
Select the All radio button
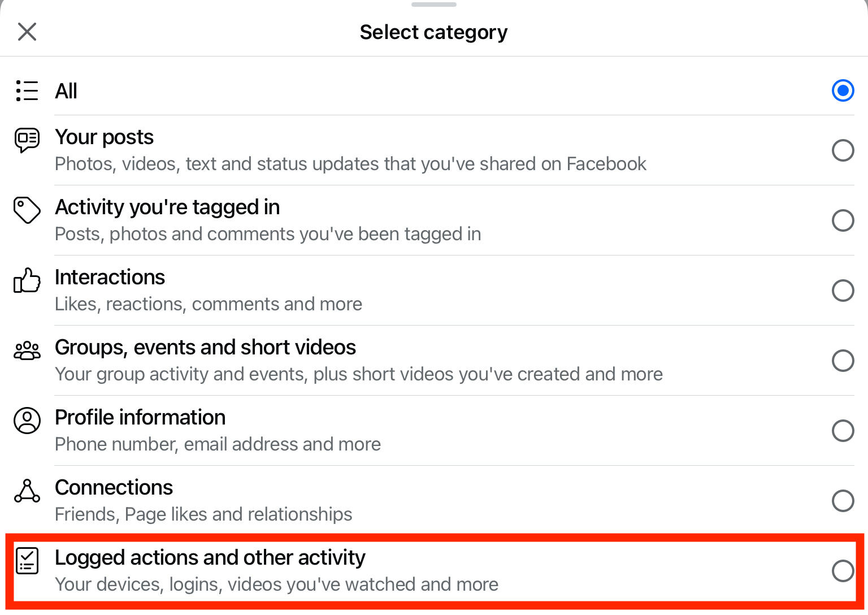tap(843, 90)
